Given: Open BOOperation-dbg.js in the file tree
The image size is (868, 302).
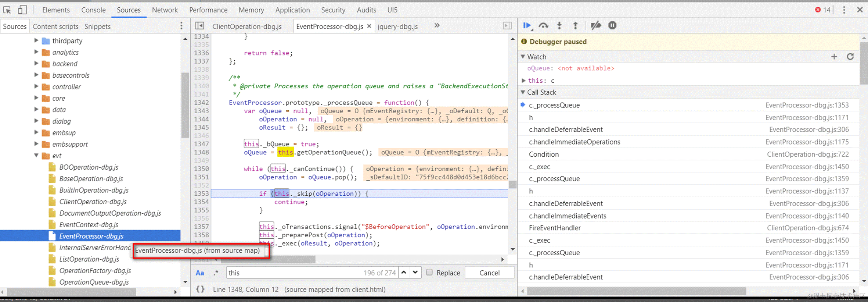Looking at the screenshot, I should tap(89, 167).
